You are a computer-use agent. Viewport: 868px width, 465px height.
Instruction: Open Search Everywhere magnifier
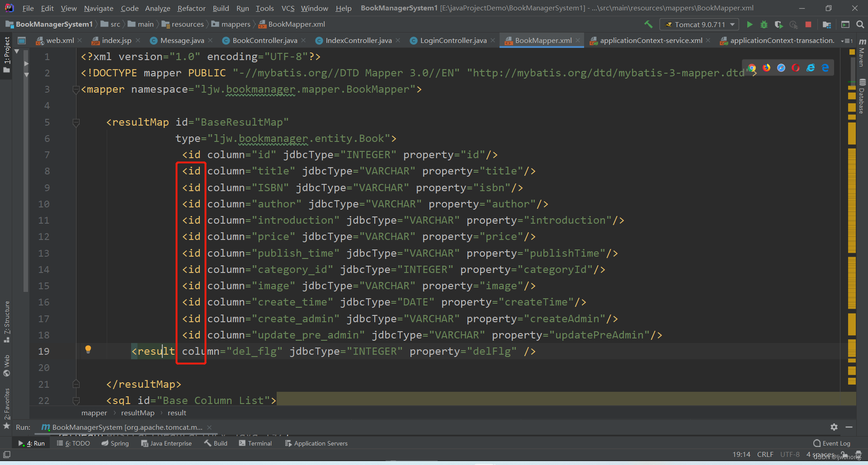[x=860, y=24]
